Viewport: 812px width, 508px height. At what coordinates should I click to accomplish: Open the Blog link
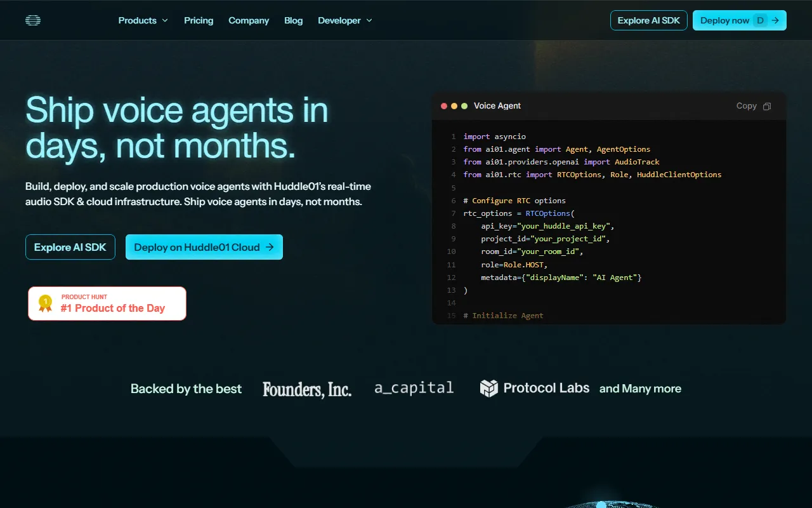[x=294, y=20]
